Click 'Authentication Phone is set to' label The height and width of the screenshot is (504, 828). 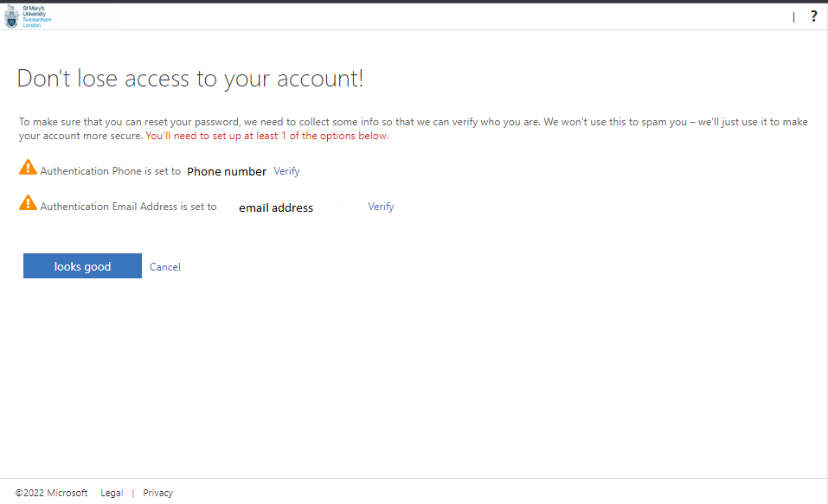pyautogui.click(x=111, y=171)
